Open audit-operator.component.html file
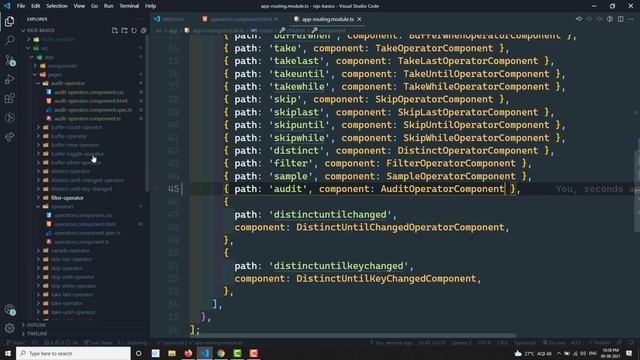The height and width of the screenshot is (360, 640). click(91, 101)
